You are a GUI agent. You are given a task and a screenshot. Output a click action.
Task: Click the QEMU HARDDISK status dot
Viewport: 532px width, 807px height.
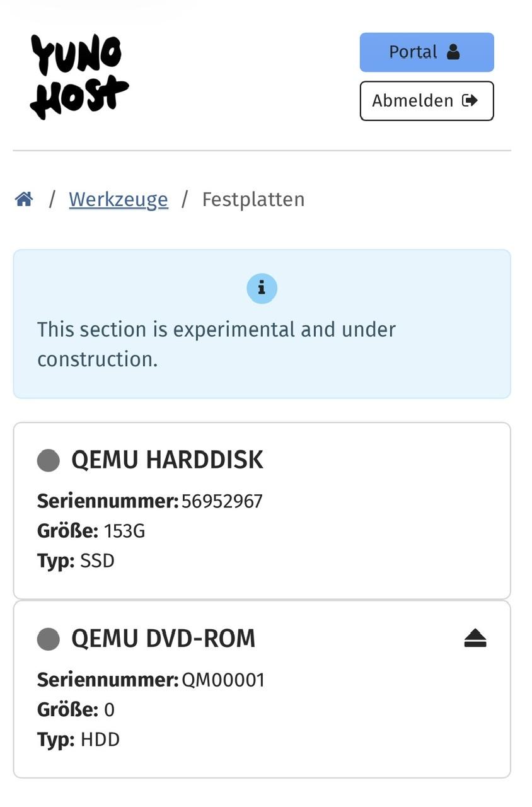click(49, 460)
